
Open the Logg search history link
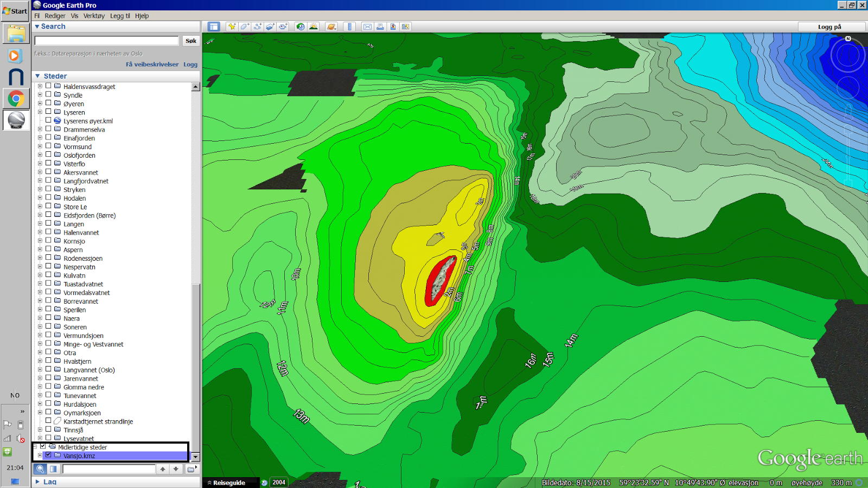(x=190, y=64)
